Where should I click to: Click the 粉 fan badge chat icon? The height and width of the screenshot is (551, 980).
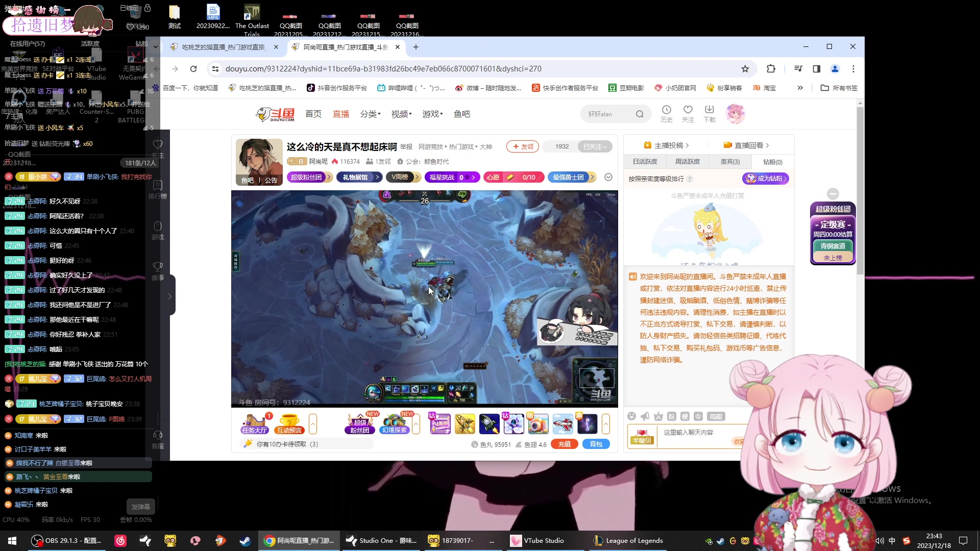click(672, 416)
